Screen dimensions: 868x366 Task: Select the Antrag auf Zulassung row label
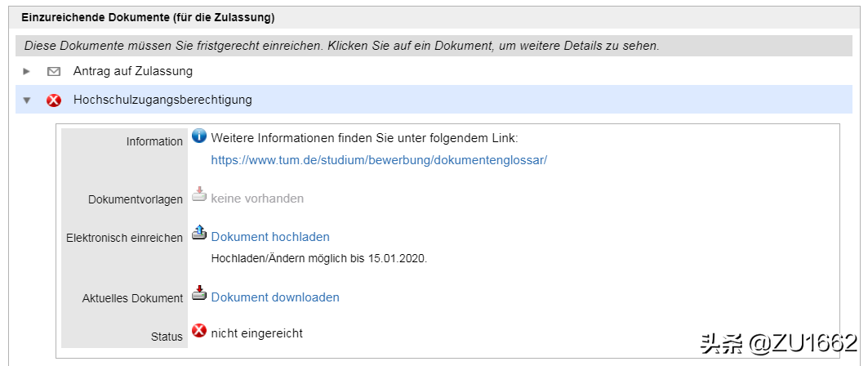click(x=133, y=71)
